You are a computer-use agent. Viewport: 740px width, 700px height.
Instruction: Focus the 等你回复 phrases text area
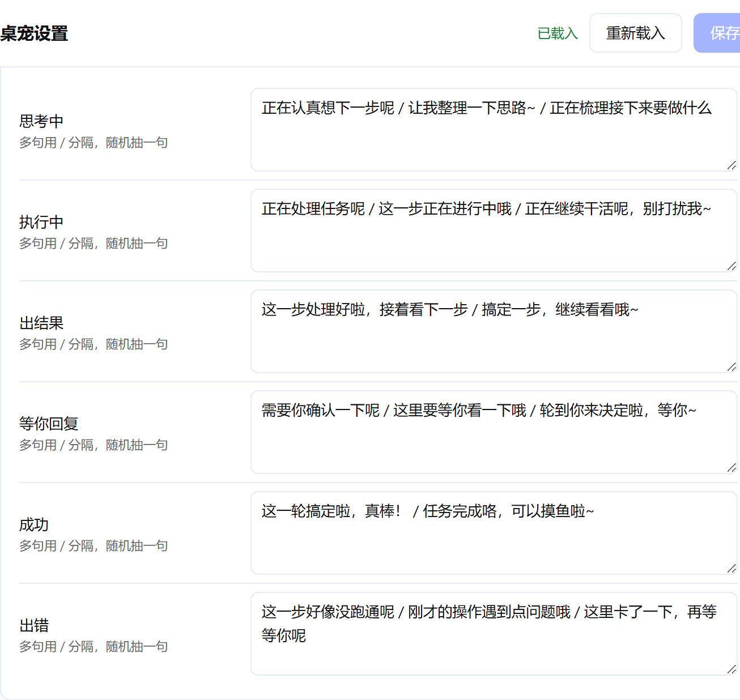494,432
